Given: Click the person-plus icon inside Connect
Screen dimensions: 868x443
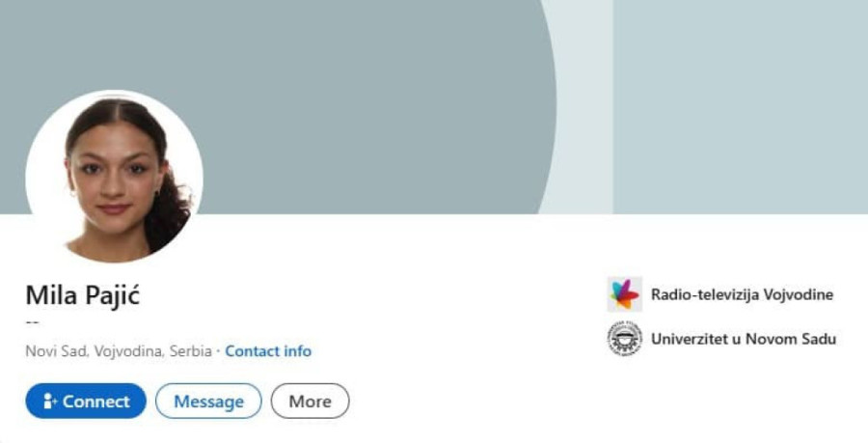Looking at the screenshot, I should pyautogui.click(x=50, y=401).
